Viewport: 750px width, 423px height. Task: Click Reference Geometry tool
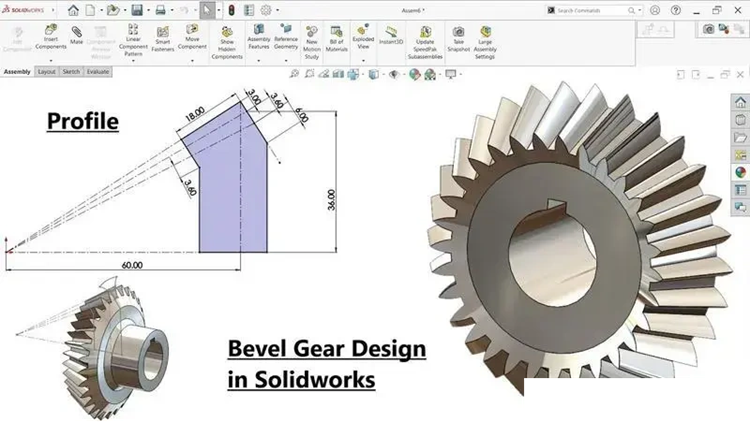click(x=286, y=37)
